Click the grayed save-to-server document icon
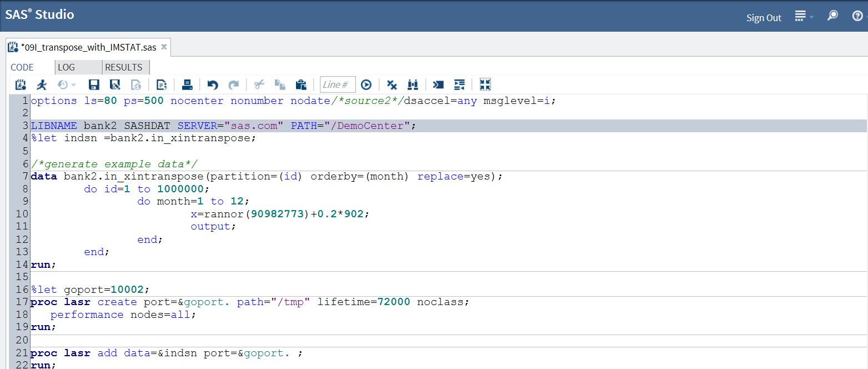This screenshot has width=868, height=369. tap(136, 84)
